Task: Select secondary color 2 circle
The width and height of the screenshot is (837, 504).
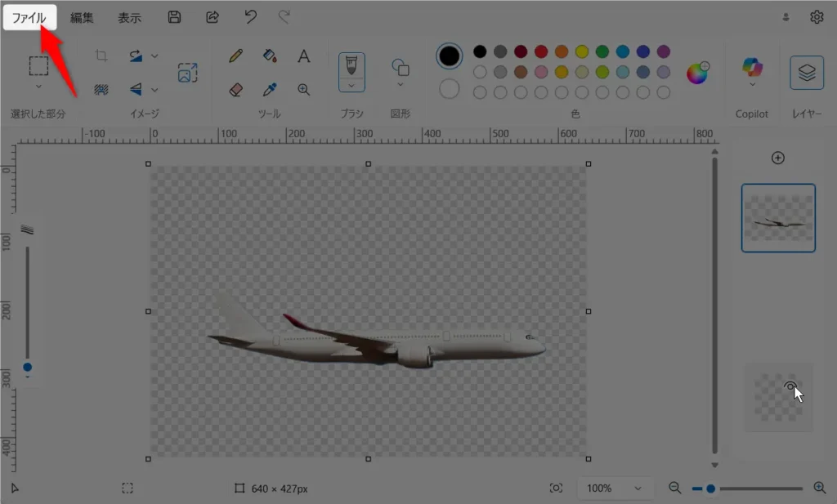Action: pyautogui.click(x=449, y=89)
